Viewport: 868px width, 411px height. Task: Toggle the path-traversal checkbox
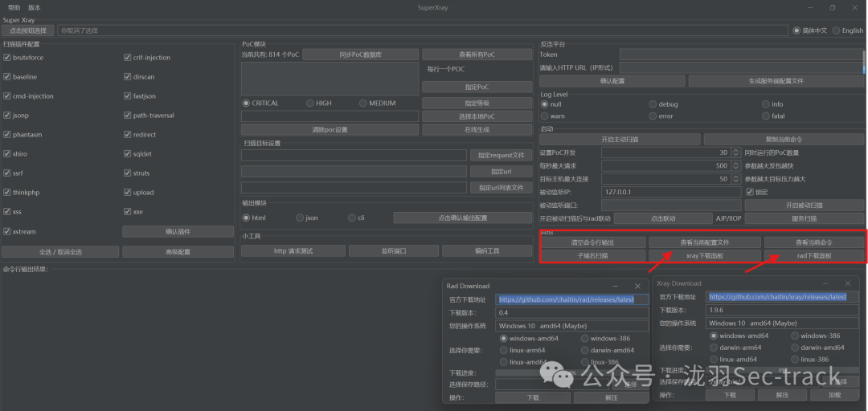coord(128,116)
